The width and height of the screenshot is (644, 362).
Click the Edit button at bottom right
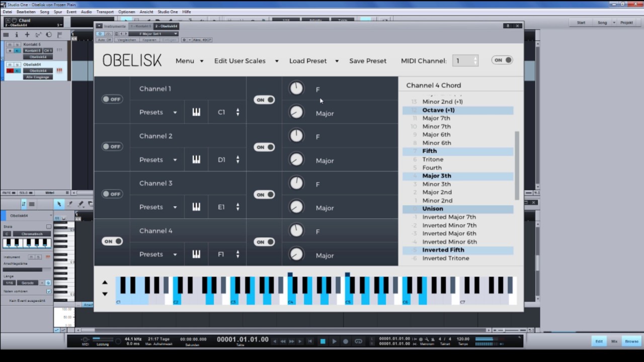[x=599, y=341]
